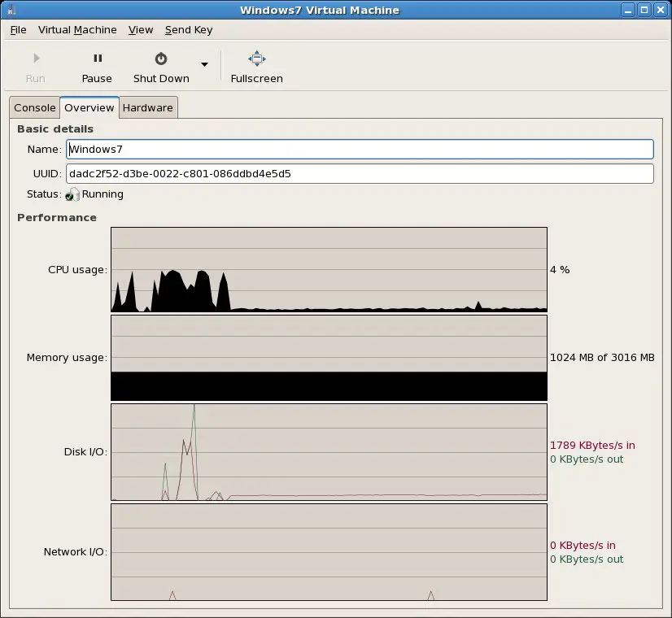This screenshot has width=672, height=618.
Task: Click the UUID text field
Action: [360, 174]
